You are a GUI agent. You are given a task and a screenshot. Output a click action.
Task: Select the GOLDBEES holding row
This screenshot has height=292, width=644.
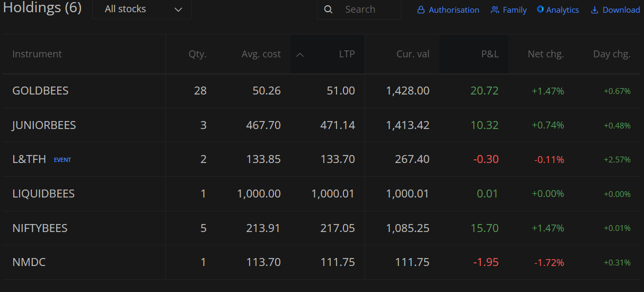(322, 91)
